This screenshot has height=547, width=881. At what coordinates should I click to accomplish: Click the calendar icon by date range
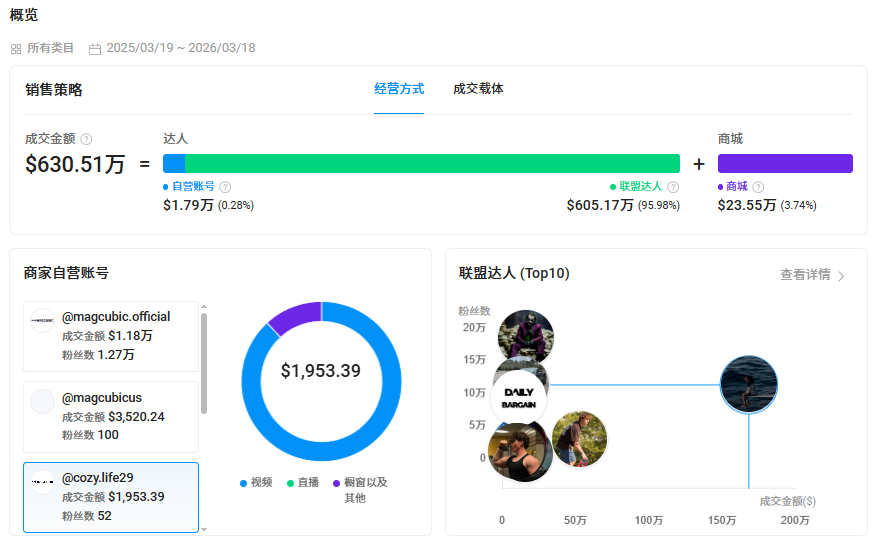(x=95, y=48)
